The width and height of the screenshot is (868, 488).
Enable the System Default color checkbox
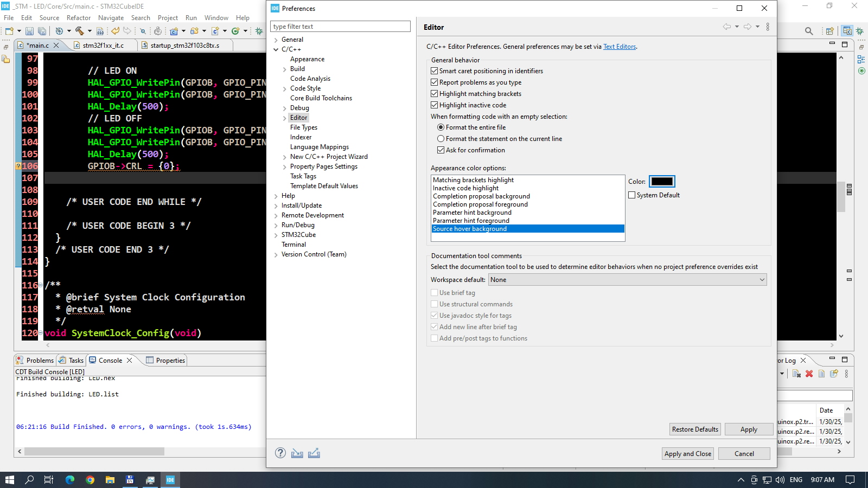coord(631,195)
